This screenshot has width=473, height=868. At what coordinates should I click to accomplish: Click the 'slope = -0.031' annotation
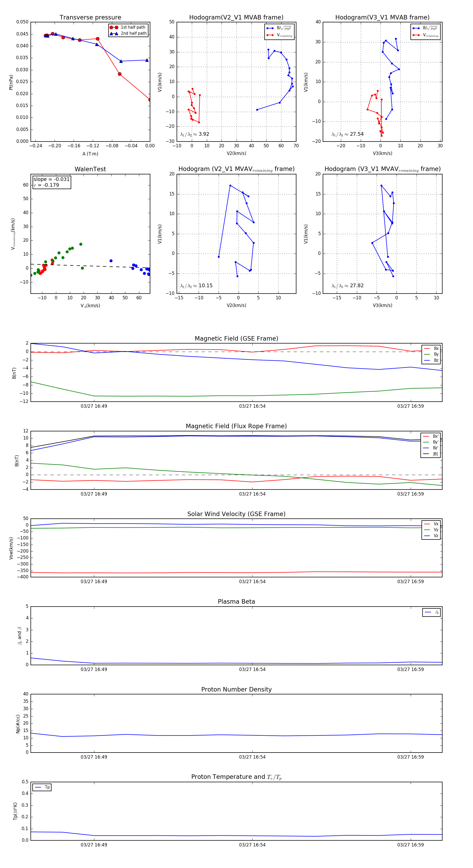point(52,179)
